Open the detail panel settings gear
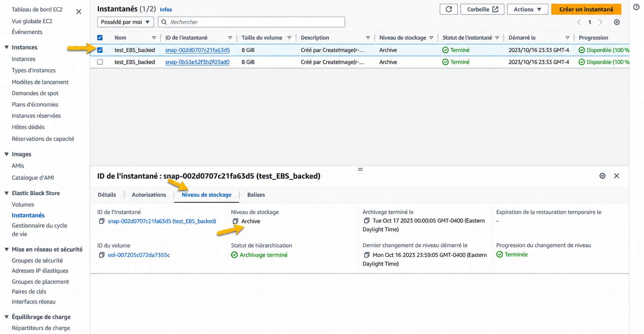 pyautogui.click(x=602, y=176)
